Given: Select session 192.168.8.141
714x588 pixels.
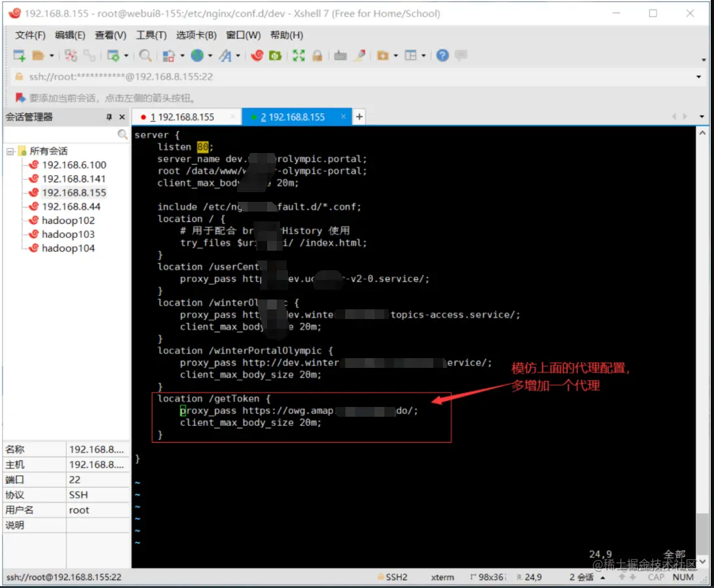Looking at the screenshot, I should pyautogui.click(x=74, y=179).
